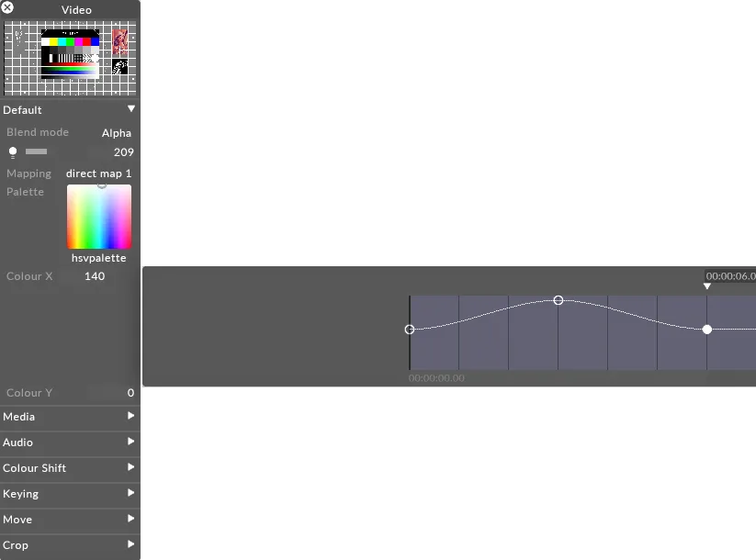
Task: Close the Video panel with the X icon
Action: click(7, 7)
